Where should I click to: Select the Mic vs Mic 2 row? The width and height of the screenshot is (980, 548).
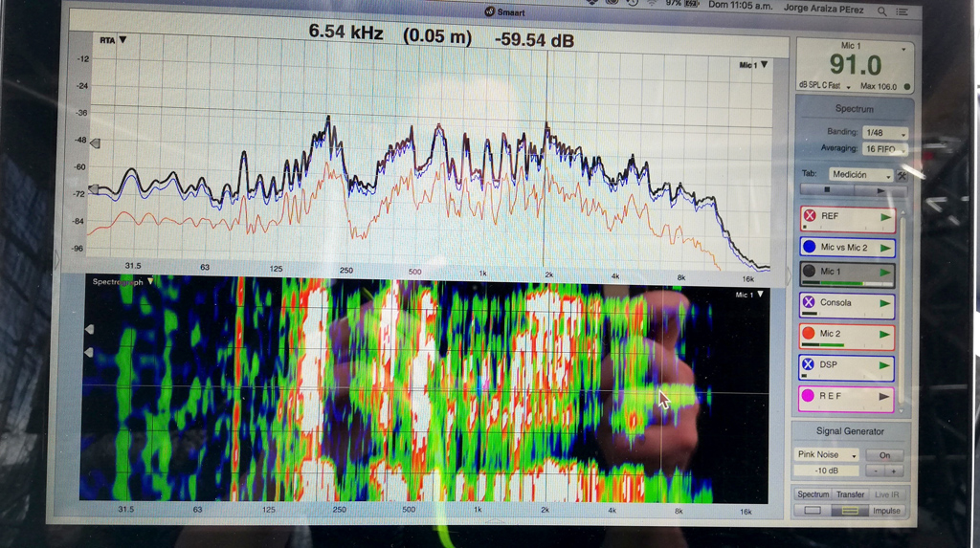(848, 248)
